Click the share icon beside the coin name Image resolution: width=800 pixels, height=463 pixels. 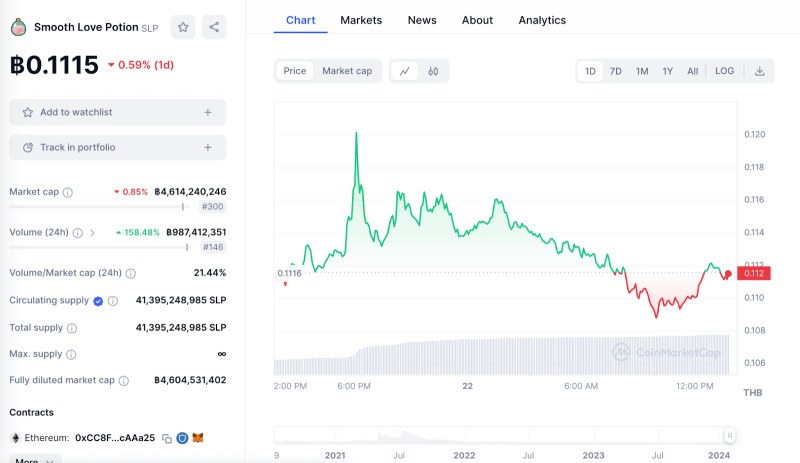214,27
